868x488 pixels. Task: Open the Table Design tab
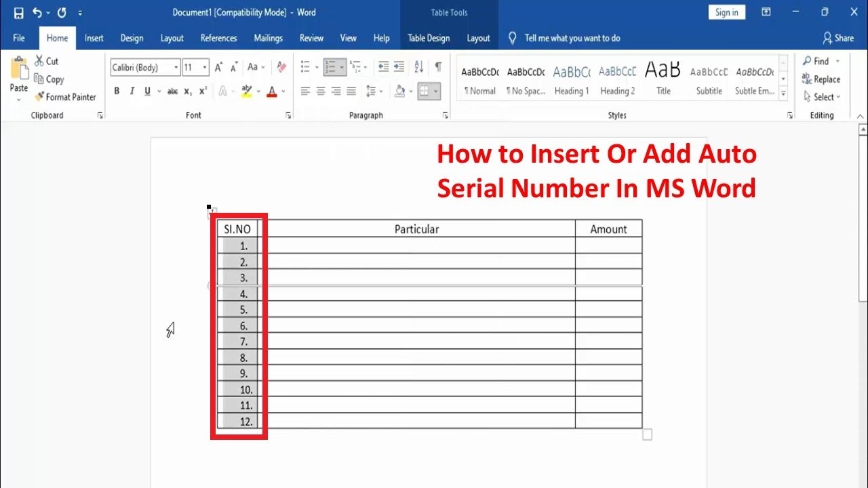pos(429,38)
